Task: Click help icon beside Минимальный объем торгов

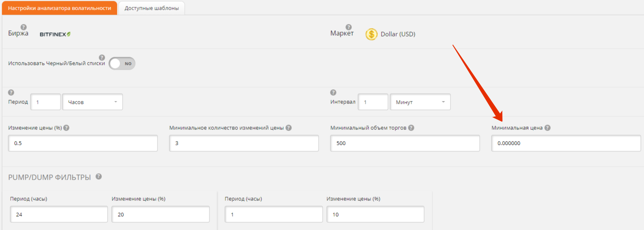Action: click(411, 128)
